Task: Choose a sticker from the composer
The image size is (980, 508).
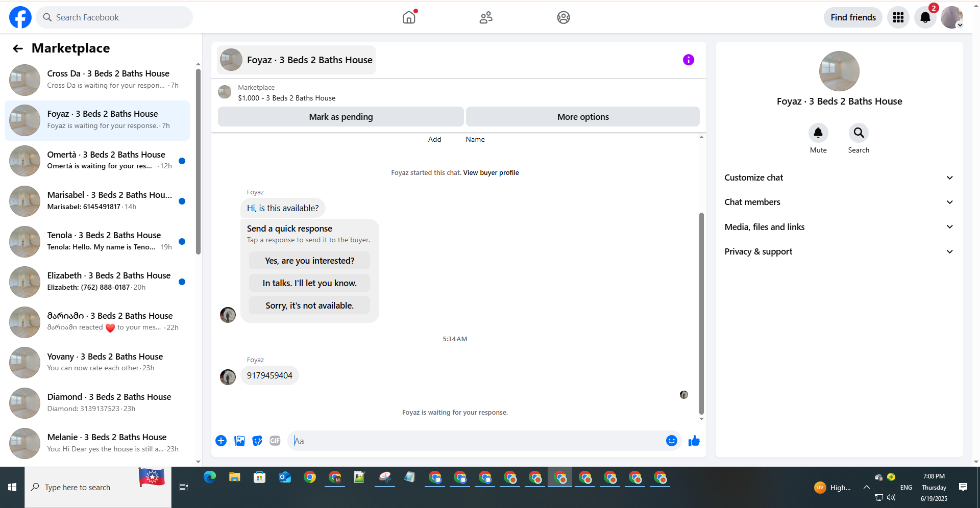Action: pos(257,441)
